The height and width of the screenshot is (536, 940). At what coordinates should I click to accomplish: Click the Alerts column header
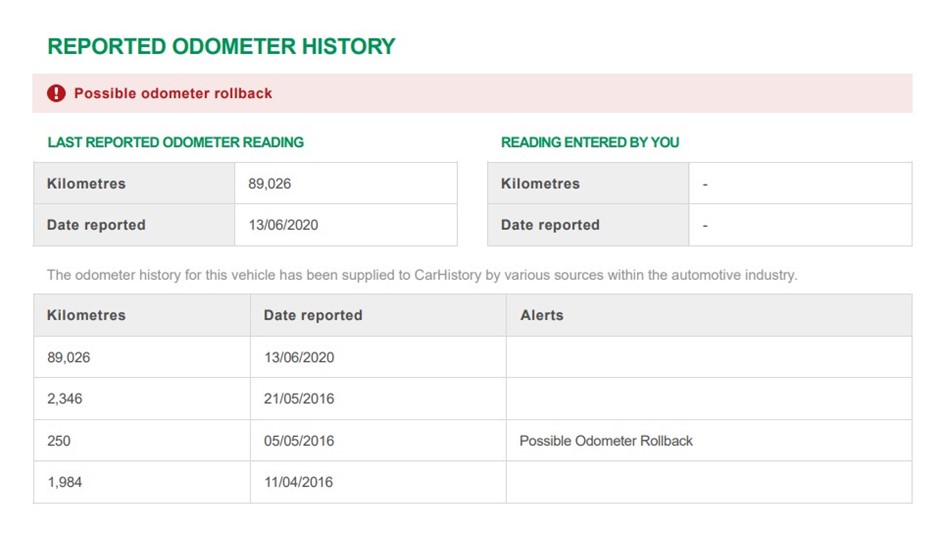point(541,315)
